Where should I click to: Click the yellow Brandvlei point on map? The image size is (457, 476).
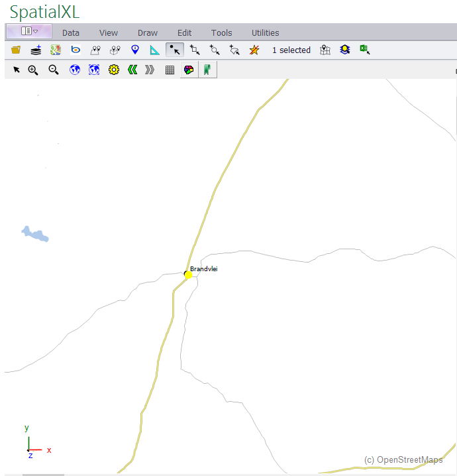click(x=188, y=274)
